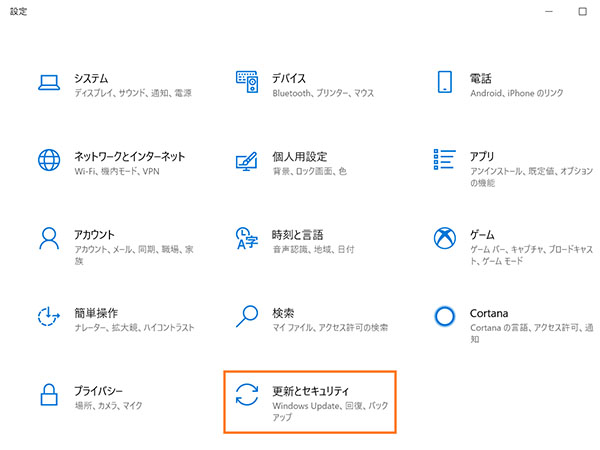Click the 'ナレーター、拡大鏡、ハイコントラスト' description
The width and height of the screenshot is (600, 450).
click(x=134, y=328)
